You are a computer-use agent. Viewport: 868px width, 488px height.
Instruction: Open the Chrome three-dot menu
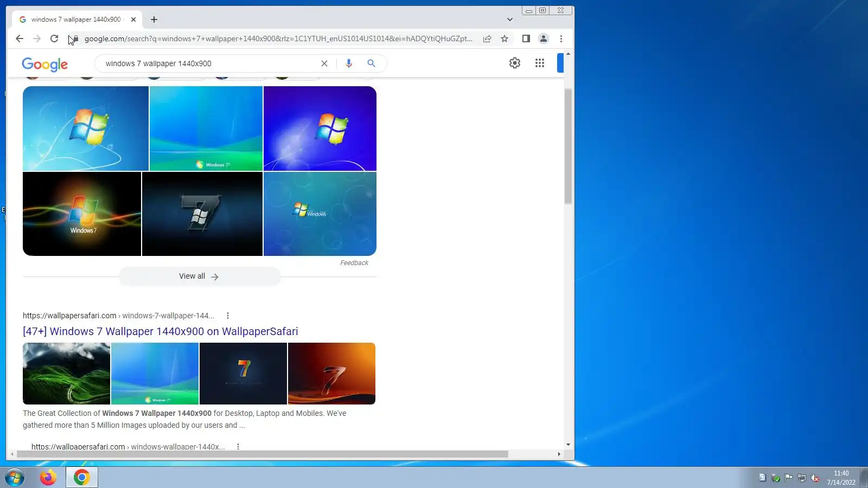pos(561,38)
